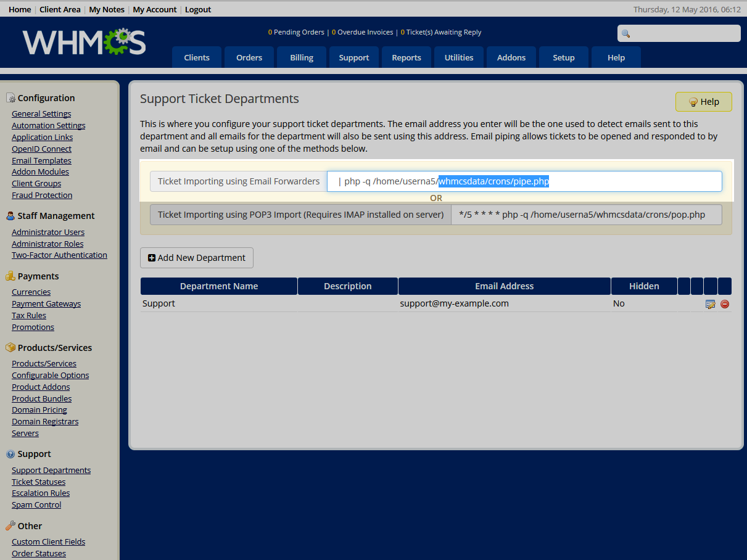The image size is (747, 560).
Task: Click Logout in the top bar
Action: pyautogui.click(x=197, y=9)
